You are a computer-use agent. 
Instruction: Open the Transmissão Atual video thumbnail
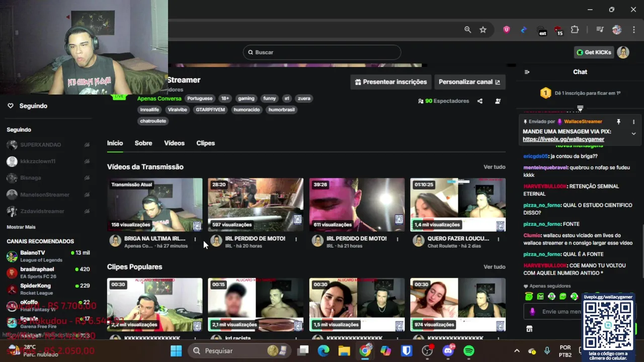155,205
